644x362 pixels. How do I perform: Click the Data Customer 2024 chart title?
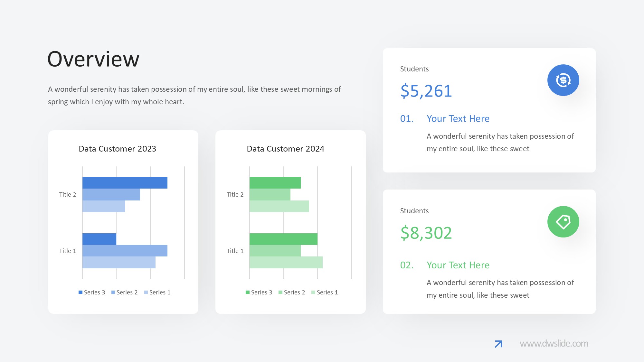285,149
